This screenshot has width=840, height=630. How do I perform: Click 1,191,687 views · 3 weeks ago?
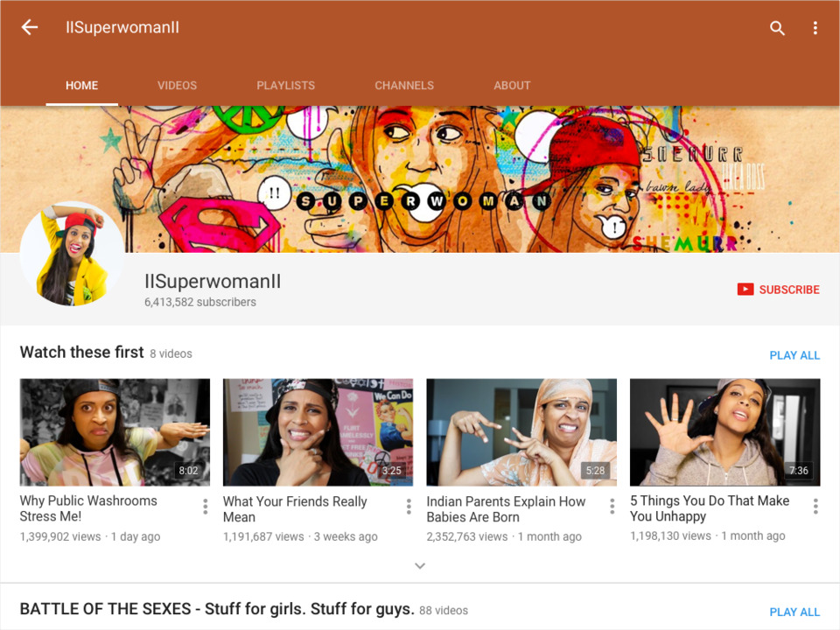click(300, 536)
